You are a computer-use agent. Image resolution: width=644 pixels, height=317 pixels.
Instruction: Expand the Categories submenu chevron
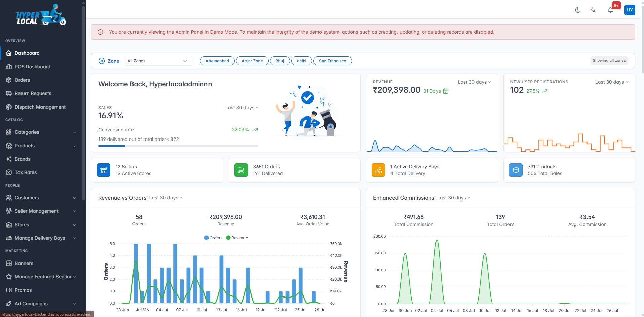tap(74, 132)
